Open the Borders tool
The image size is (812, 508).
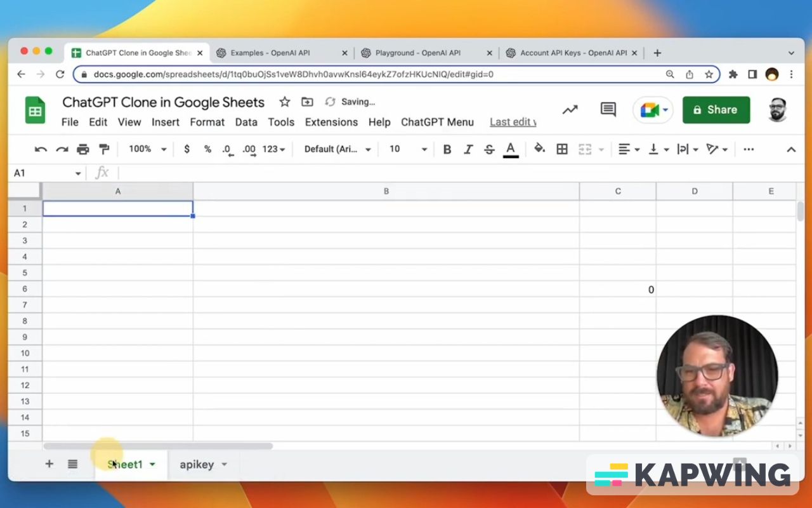point(562,149)
